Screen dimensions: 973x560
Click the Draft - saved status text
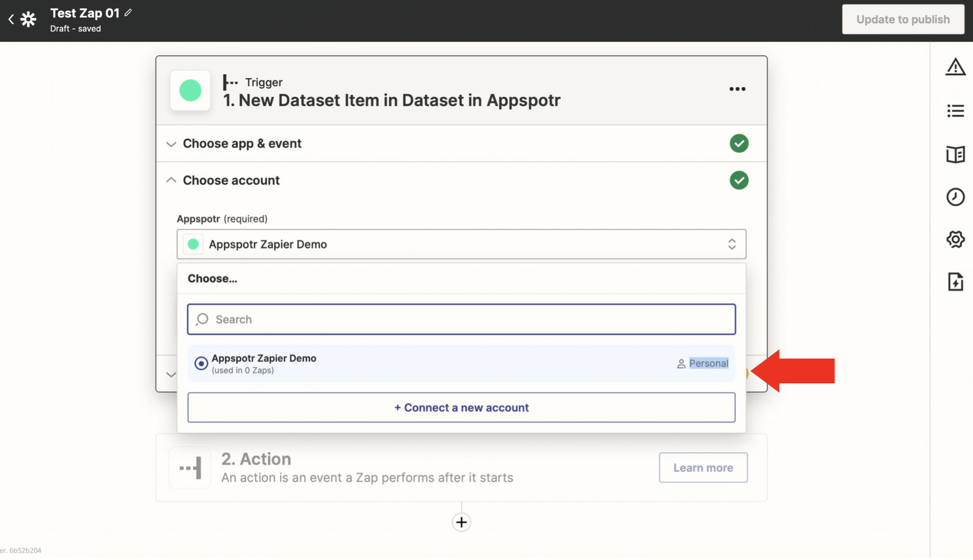pyautogui.click(x=75, y=29)
